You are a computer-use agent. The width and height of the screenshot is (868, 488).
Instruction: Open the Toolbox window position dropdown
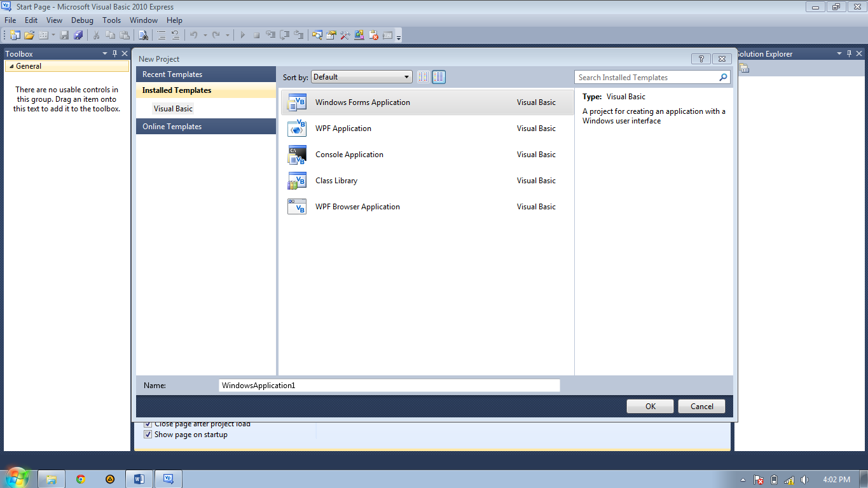(x=106, y=54)
